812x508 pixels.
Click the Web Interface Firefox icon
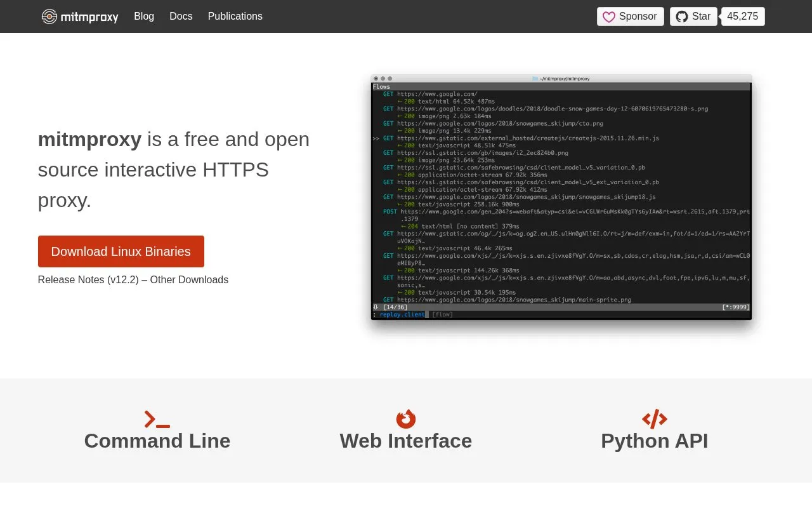[406, 419]
